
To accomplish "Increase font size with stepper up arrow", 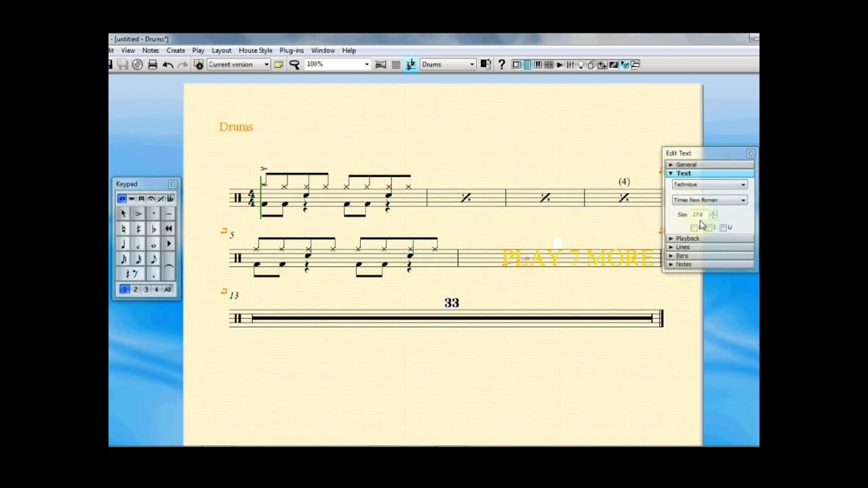I will 713,212.
